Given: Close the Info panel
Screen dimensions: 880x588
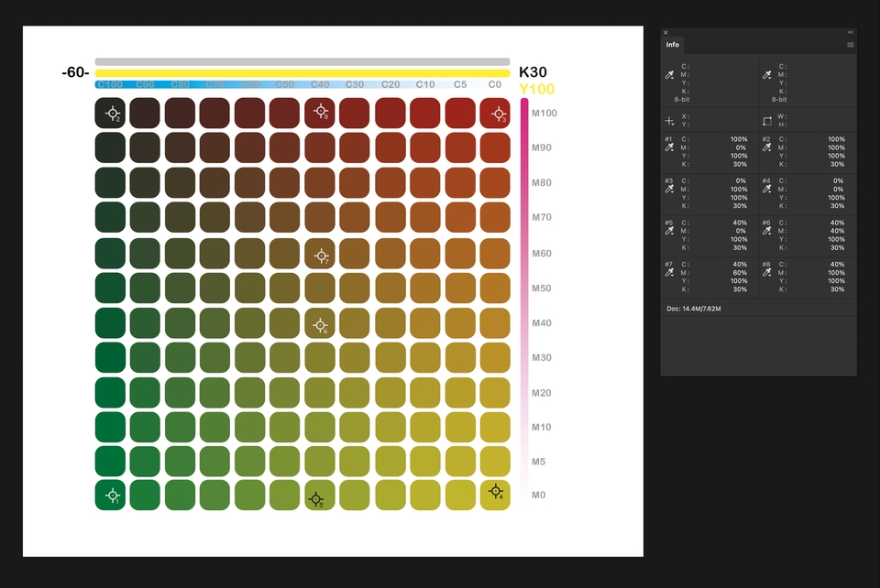Looking at the screenshot, I should pyautogui.click(x=666, y=32).
